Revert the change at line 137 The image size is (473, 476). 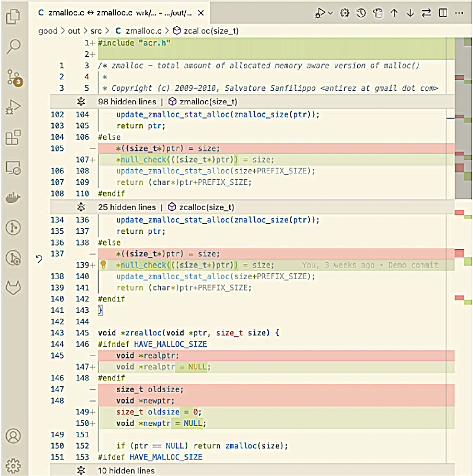pos(39,259)
